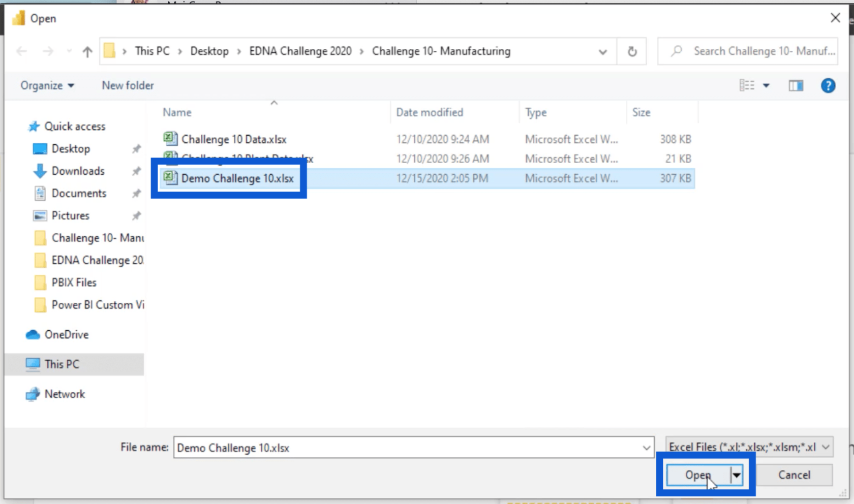Viewport: 854px width, 504px height.
Task: Click Excel icon of Challenge 10 Data.xlsx
Action: [x=170, y=138]
